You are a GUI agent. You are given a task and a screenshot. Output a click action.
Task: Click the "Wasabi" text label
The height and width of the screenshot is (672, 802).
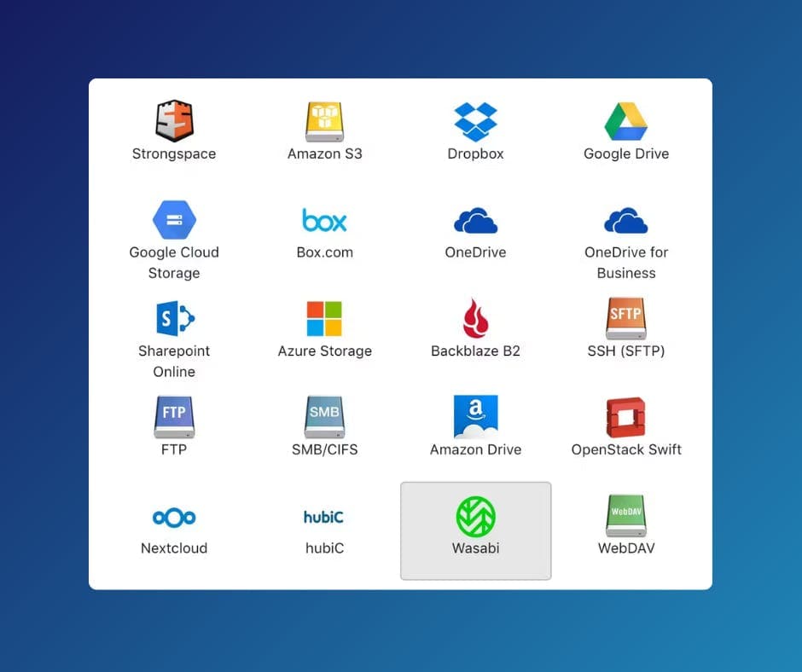pyautogui.click(x=476, y=548)
